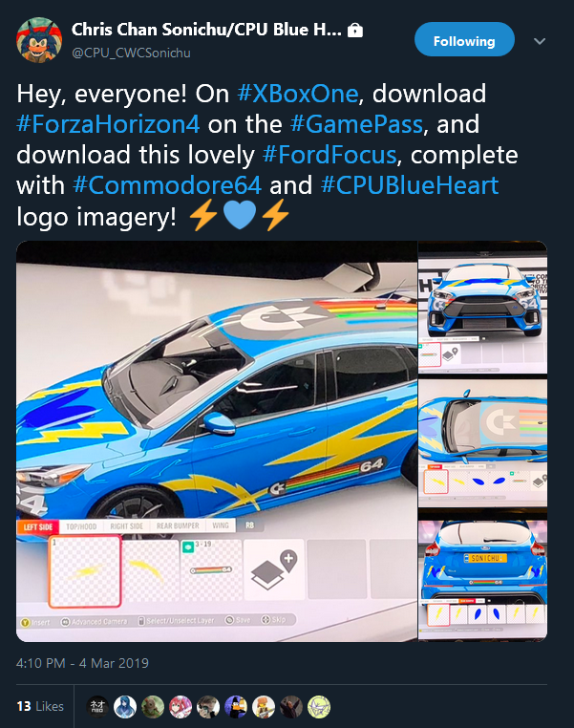Open the rear-view car thumbnail with SONICHU plate
Image resolution: width=574 pixels, height=728 pixels.
(482, 575)
